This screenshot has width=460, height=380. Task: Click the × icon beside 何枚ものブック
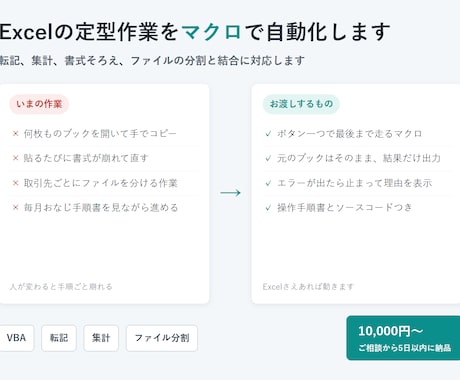coord(15,134)
